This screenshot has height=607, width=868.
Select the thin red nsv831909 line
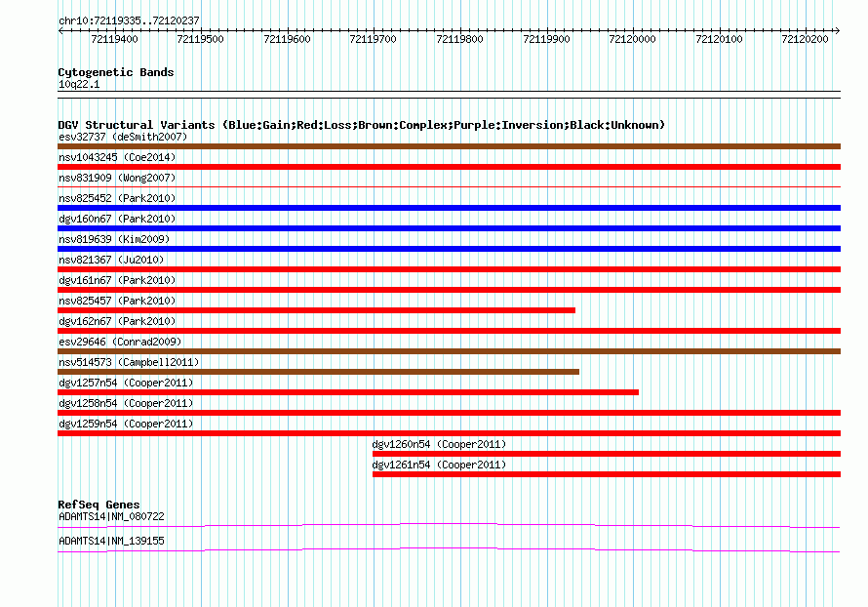[449, 187]
